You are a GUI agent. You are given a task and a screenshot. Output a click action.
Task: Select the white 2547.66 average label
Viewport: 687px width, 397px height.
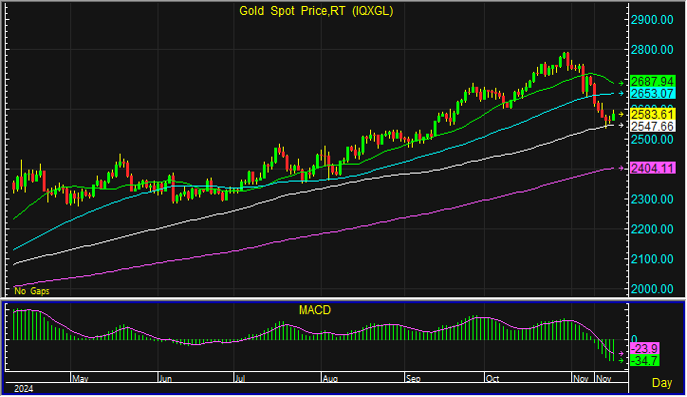(x=652, y=127)
